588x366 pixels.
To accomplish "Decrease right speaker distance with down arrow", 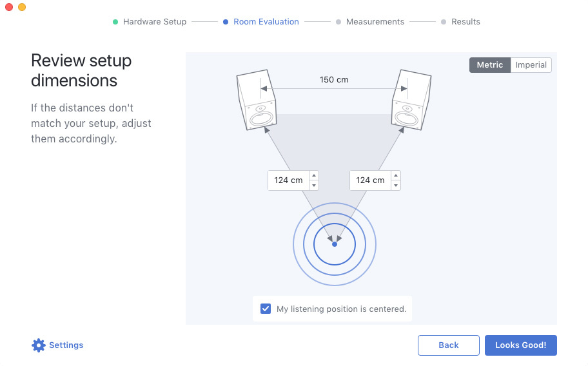I will pos(396,186).
